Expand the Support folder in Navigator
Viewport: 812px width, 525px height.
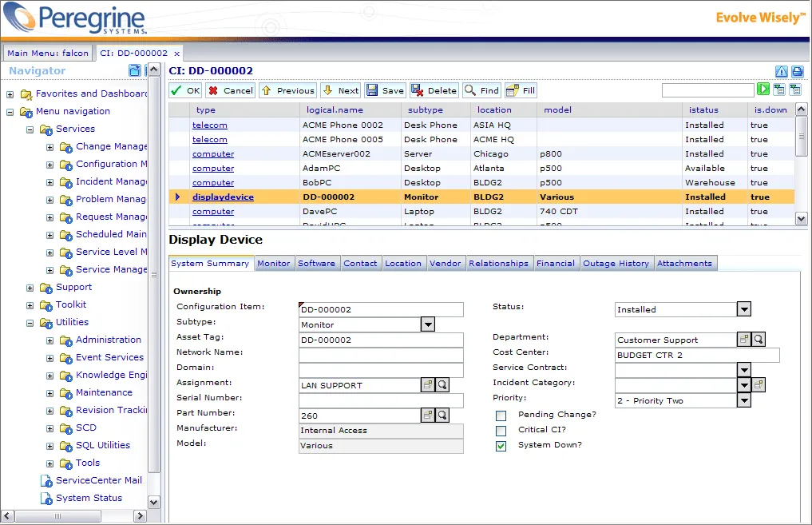point(30,288)
